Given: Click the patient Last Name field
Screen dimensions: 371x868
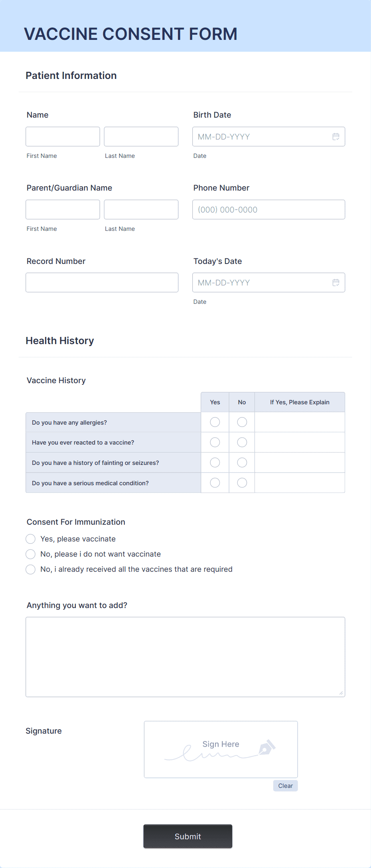Looking at the screenshot, I should (x=141, y=137).
